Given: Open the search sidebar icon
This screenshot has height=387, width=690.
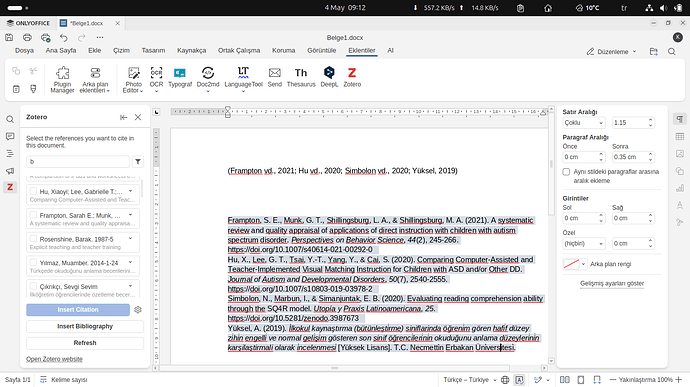Looking at the screenshot, I should 10,119.
